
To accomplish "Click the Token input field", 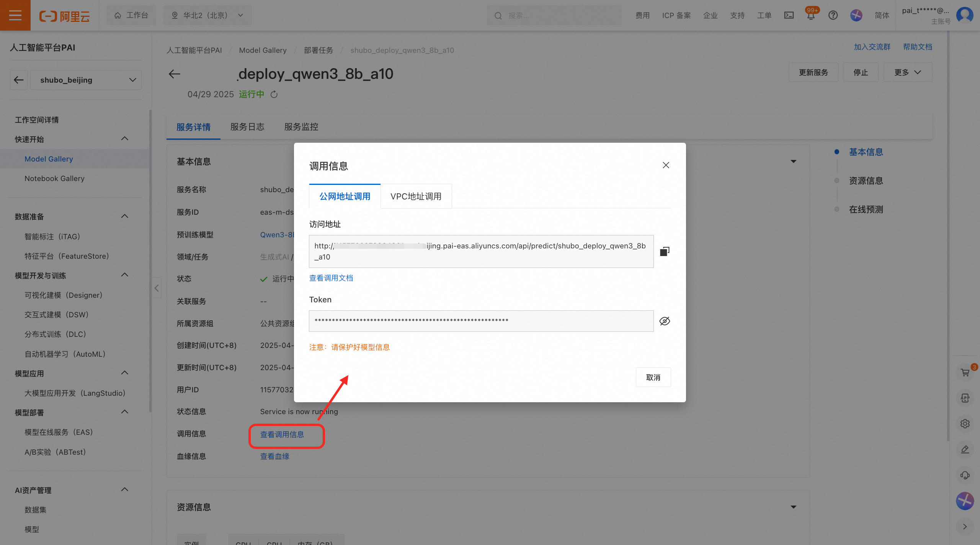I will (481, 321).
